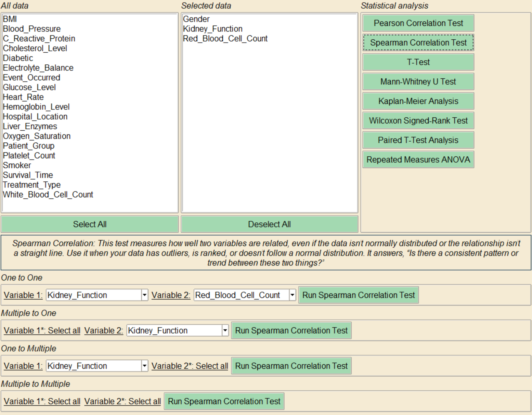Launch Paired T-Test Analysis
The image size is (532, 415).
[418, 140]
